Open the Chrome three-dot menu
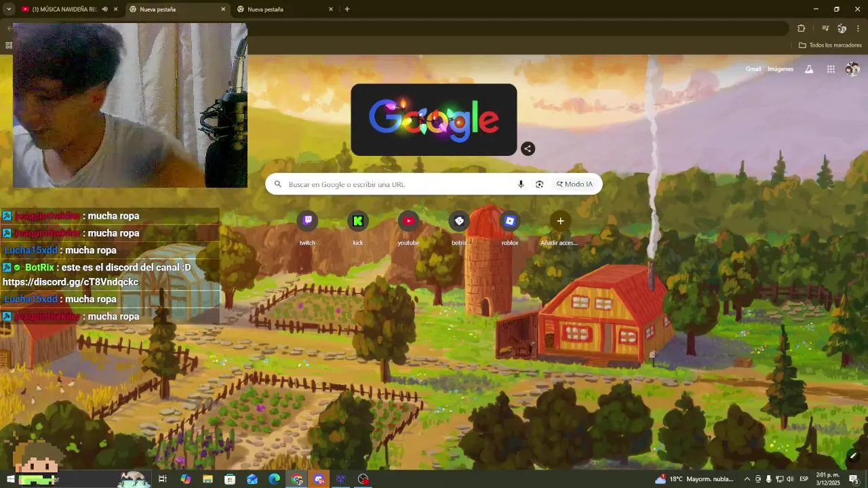This screenshot has height=488, width=868. click(x=858, y=28)
